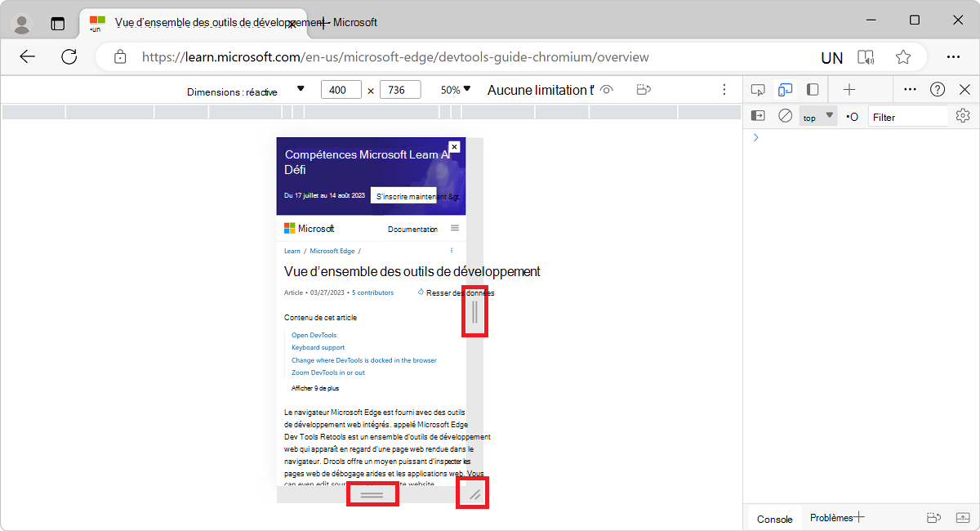Add page to favorites star
The image size is (980, 531).
tap(903, 57)
